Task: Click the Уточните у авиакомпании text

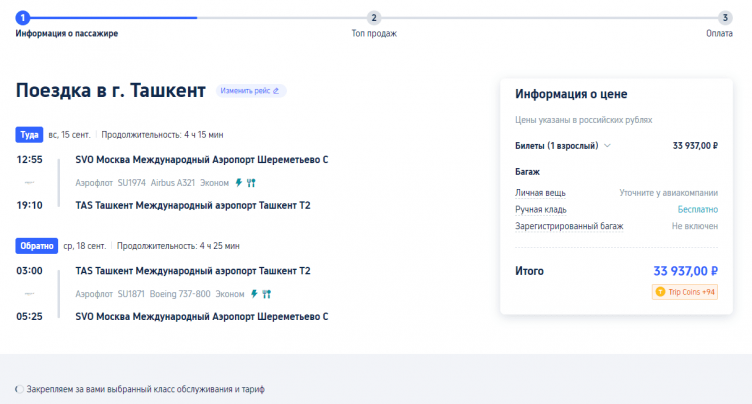Action: click(669, 193)
